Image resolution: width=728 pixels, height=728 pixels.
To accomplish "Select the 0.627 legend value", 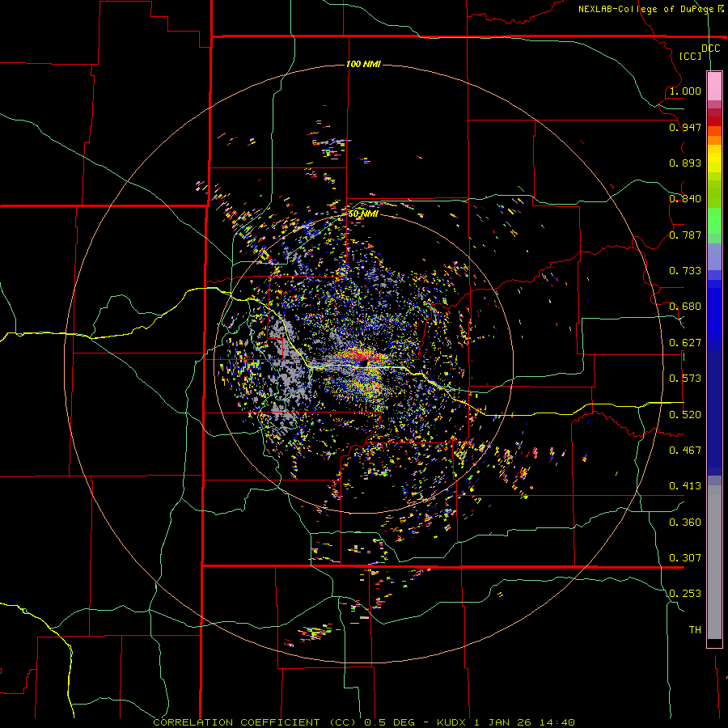I will (685, 343).
